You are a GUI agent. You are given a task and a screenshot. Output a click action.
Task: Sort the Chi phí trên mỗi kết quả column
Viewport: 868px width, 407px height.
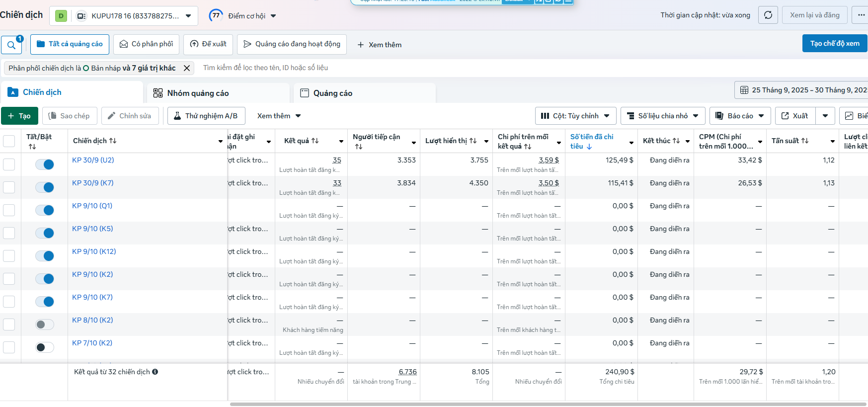tap(528, 147)
